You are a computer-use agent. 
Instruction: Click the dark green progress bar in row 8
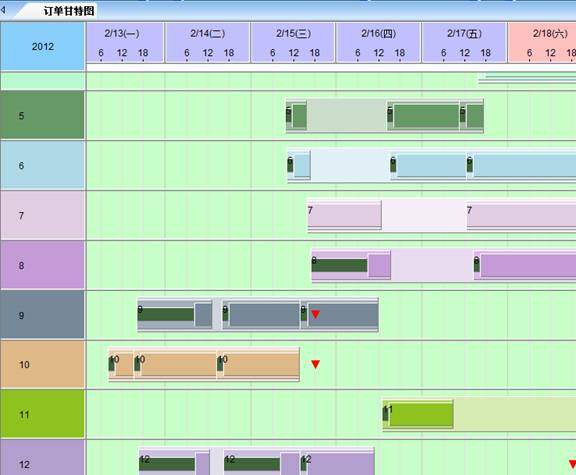pos(339,265)
